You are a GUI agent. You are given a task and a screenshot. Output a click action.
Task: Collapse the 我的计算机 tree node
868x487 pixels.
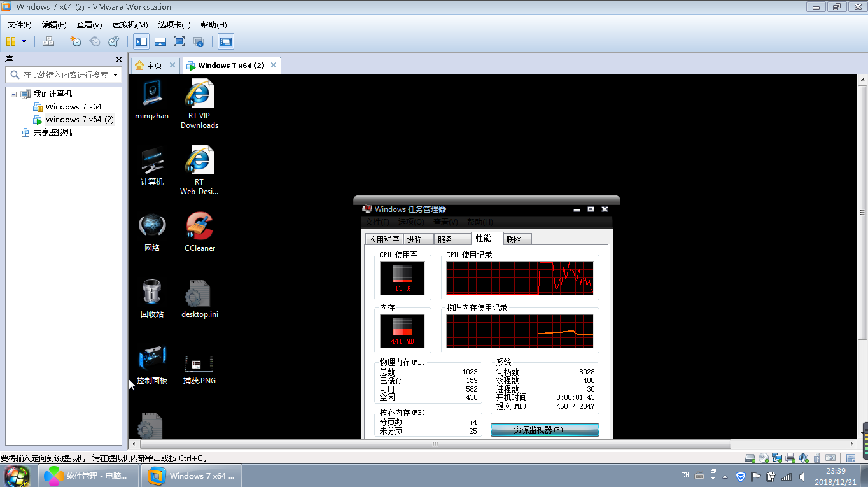[x=13, y=94]
